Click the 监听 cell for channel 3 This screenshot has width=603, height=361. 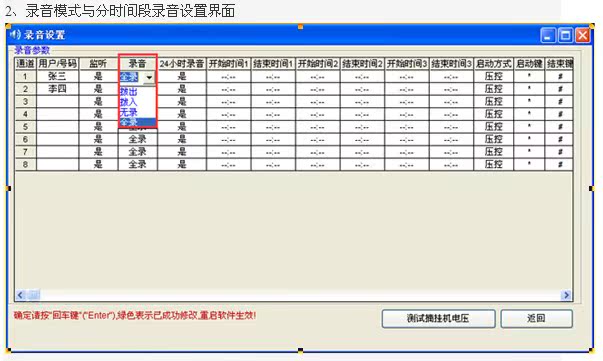pyautogui.click(x=98, y=101)
